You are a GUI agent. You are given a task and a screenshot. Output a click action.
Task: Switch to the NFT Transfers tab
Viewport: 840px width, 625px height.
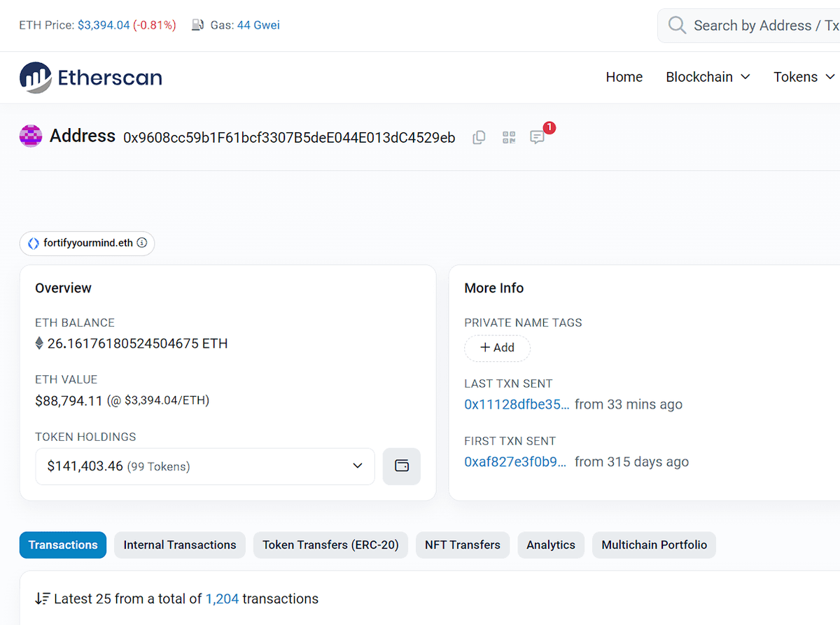pyautogui.click(x=463, y=545)
